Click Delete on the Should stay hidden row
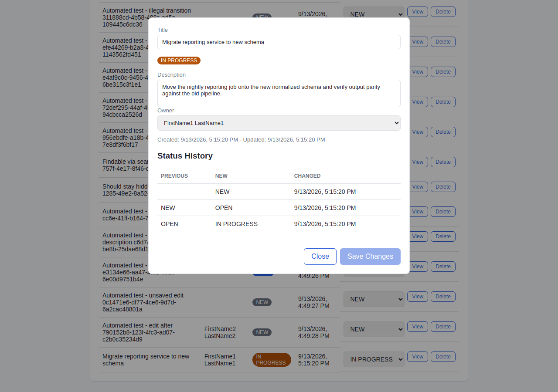Viewport: 558px width, 392px height. point(443,187)
